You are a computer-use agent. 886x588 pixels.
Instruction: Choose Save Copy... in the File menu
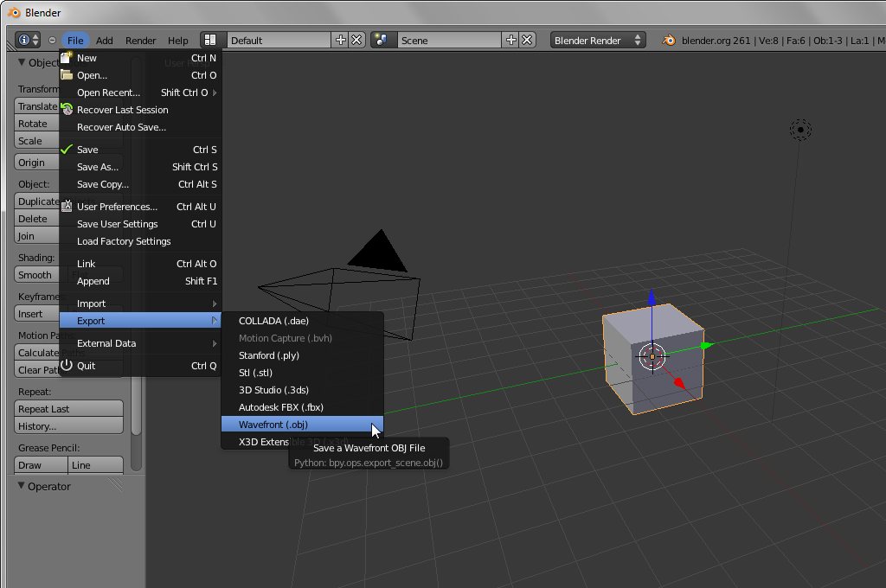(x=140, y=184)
